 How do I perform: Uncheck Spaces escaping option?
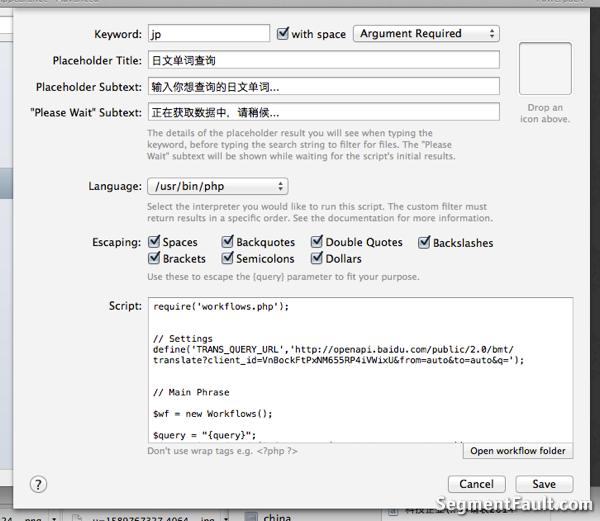click(x=154, y=241)
